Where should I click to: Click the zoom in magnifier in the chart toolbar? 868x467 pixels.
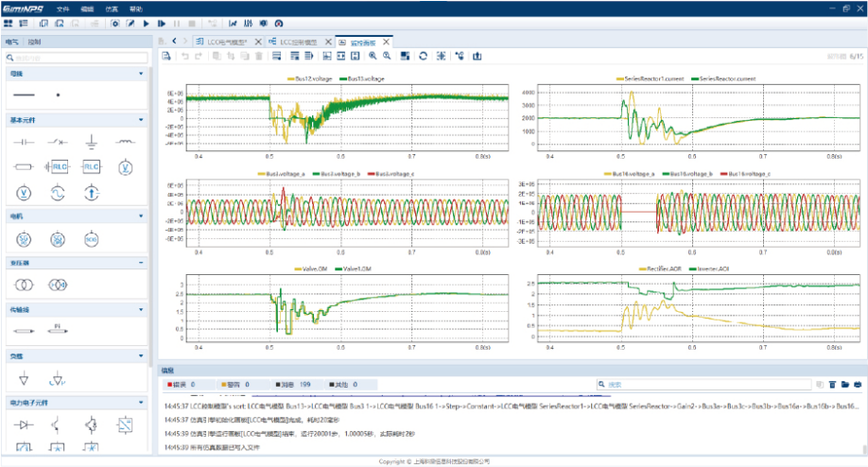click(x=373, y=57)
